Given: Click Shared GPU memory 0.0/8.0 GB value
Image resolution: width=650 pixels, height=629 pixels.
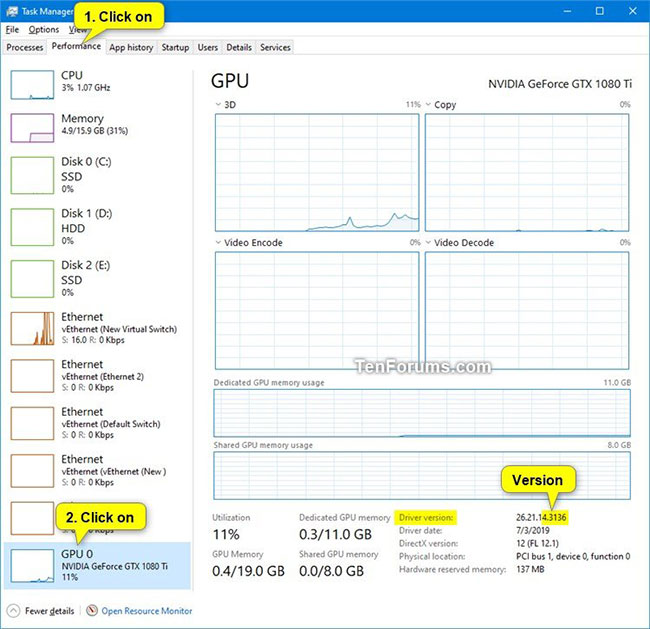Looking at the screenshot, I should (331, 571).
